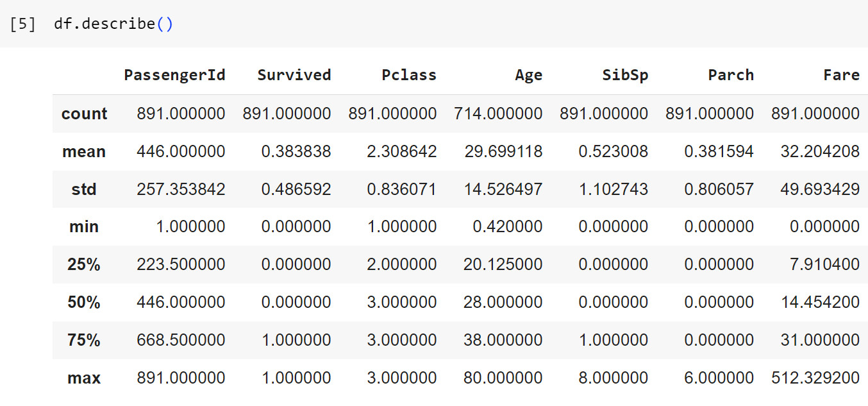Click the df.describe() code cell text
Screen dimensions: 868x406
click(x=113, y=24)
